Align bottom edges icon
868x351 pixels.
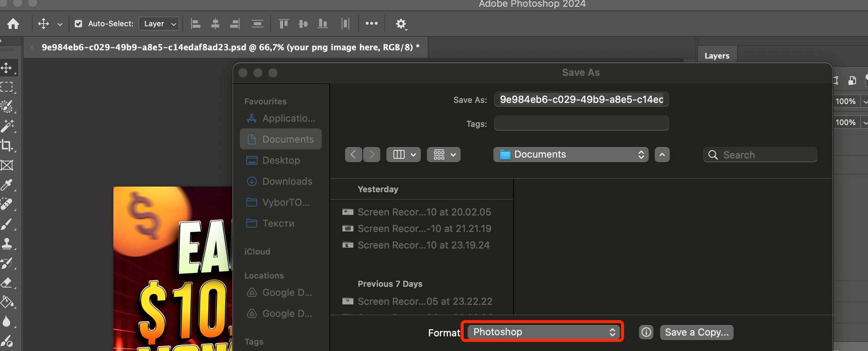322,24
